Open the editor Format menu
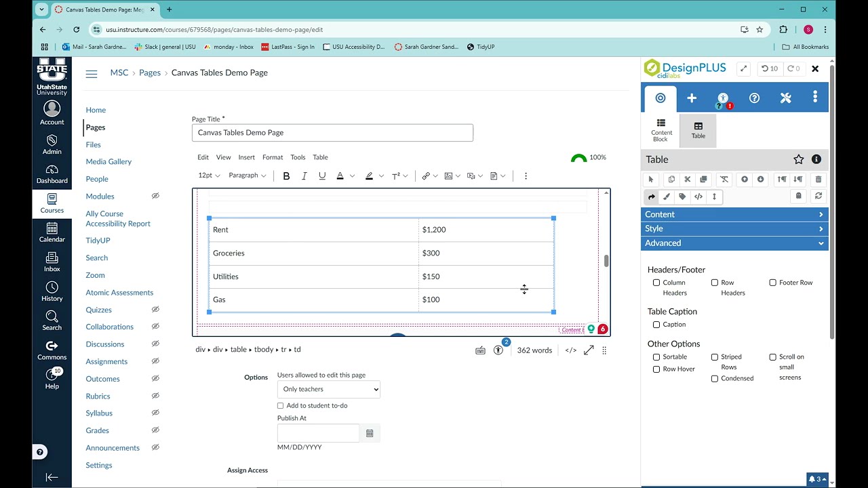Image resolution: width=868 pixels, height=488 pixels. (273, 157)
